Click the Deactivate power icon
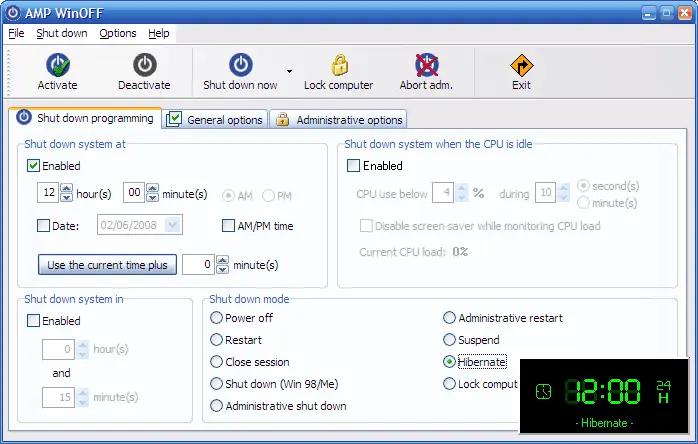 point(144,65)
